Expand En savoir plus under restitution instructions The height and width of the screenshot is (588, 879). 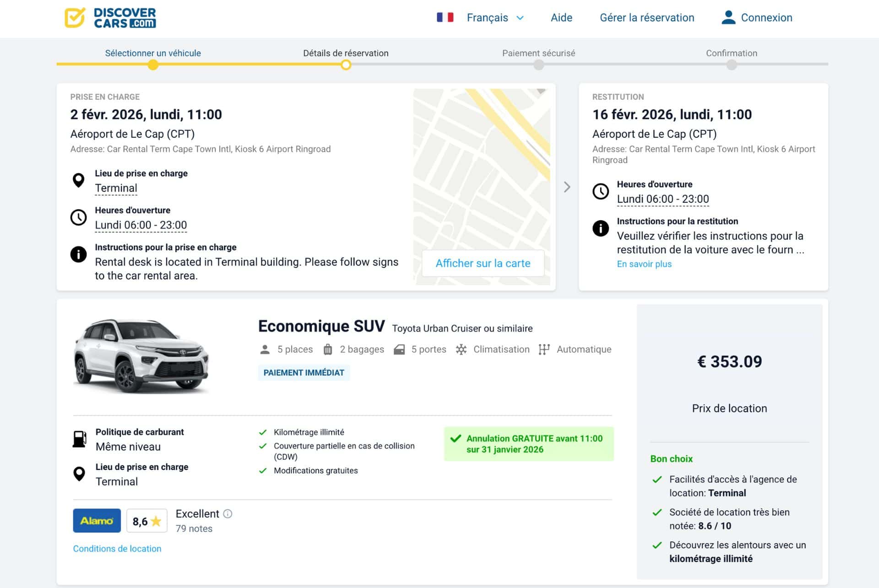tap(644, 264)
